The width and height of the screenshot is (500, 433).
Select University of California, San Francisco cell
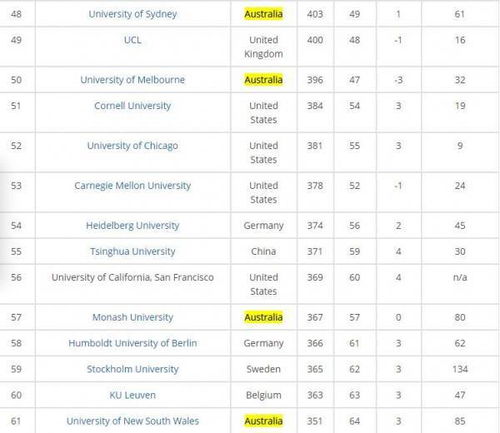click(133, 284)
